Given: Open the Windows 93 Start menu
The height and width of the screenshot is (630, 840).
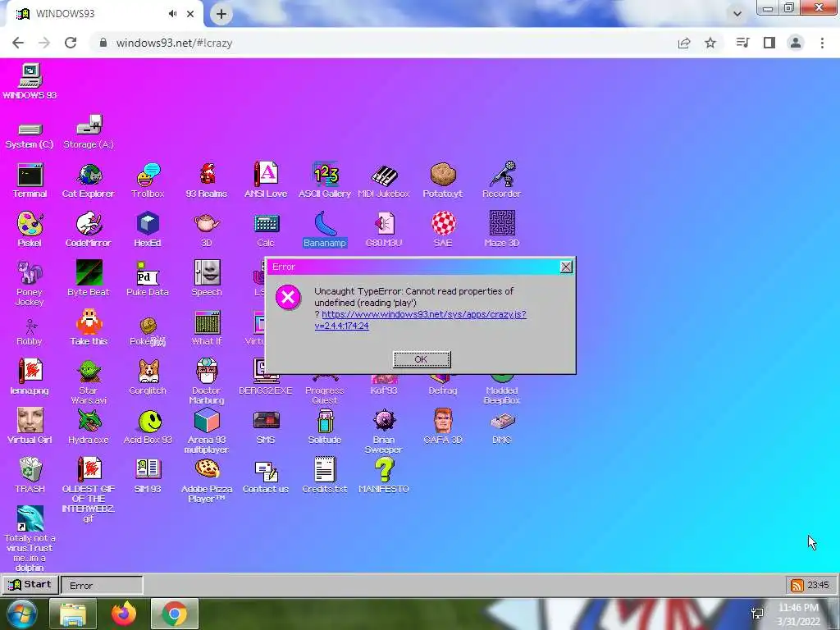Looking at the screenshot, I should click(x=30, y=584).
